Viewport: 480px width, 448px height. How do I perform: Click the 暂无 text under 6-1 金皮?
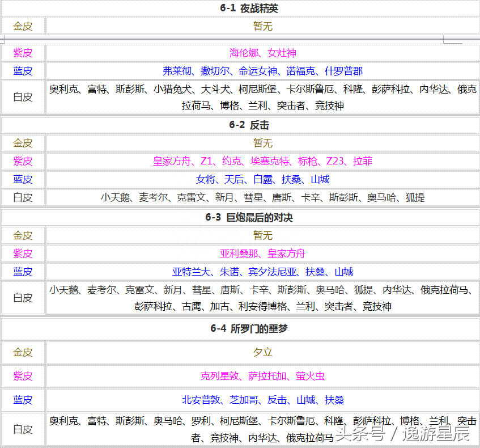(263, 26)
